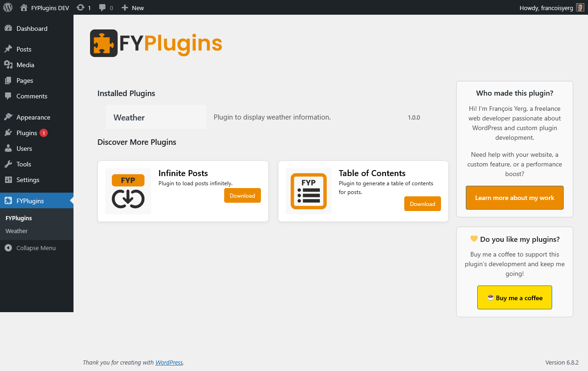Open the Media library via its sidebar icon
Image resolution: width=588 pixels, height=371 pixels.
coord(9,65)
